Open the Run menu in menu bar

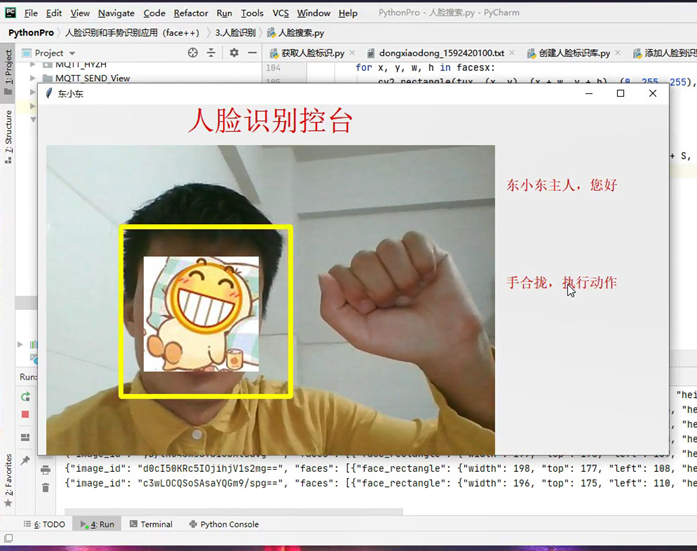coord(224,13)
